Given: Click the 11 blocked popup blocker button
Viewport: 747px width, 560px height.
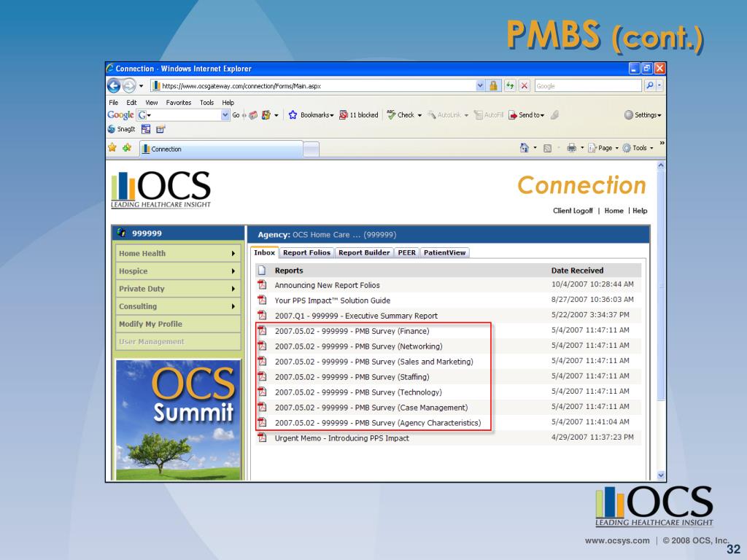Looking at the screenshot, I should [359, 114].
